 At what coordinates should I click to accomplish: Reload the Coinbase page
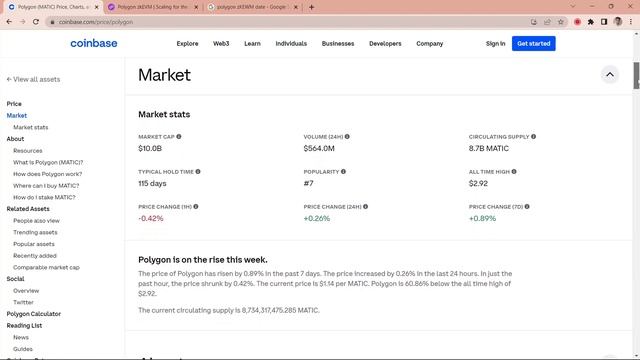click(36, 22)
